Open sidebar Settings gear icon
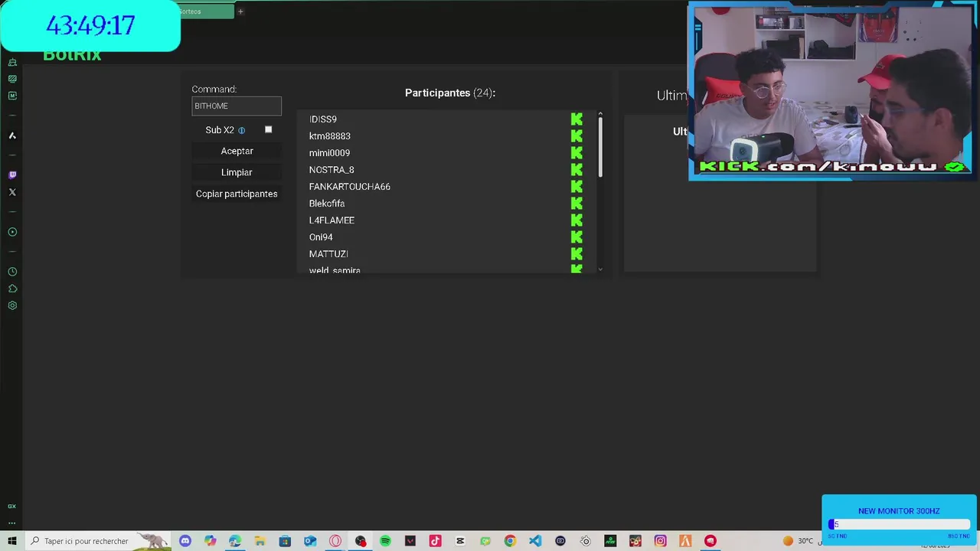The image size is (980, 551). point(12,305)
